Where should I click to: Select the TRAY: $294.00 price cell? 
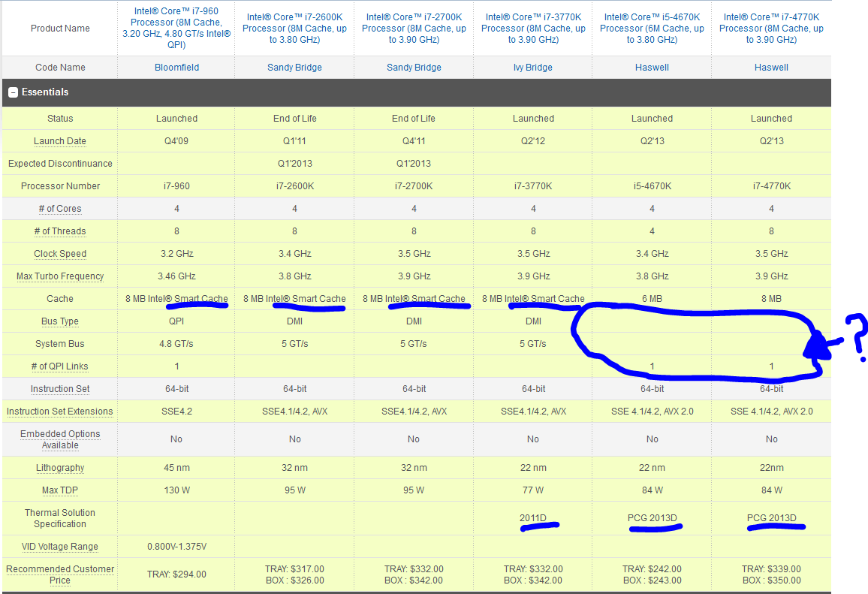click(x=176, y=574)
